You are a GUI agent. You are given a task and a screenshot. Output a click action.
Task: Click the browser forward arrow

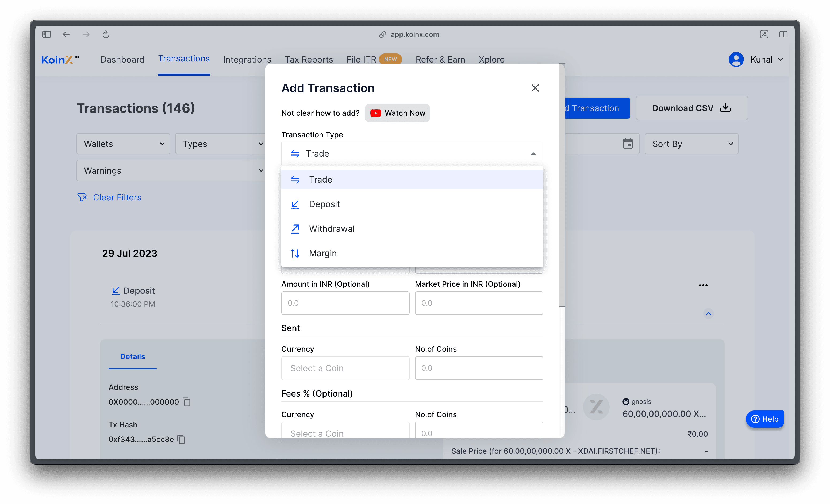(x=86, y=34)
